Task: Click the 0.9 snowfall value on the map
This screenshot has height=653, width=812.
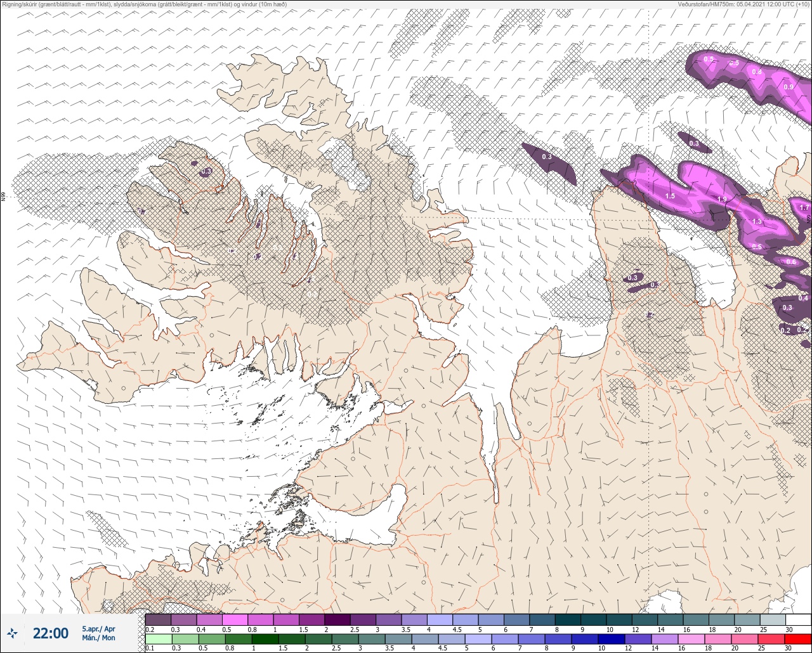Action: 789,87
